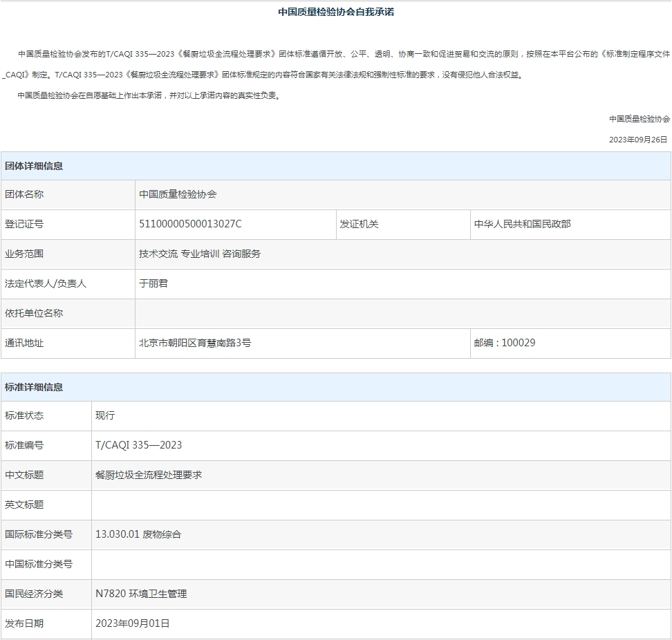672x640 pixels.
Task: Click the 法定代表人/负责人 label
Action: 46,283
